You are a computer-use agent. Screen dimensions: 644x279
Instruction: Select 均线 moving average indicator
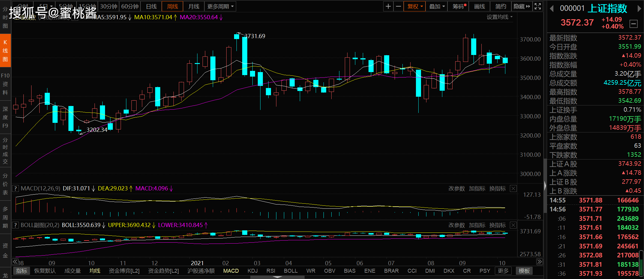(95, 271)
